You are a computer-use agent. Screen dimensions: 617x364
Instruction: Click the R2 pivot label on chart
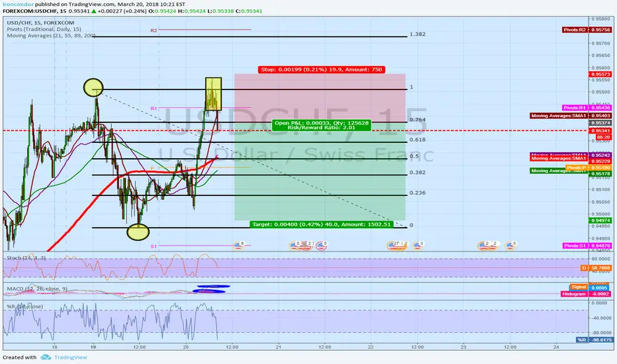click(154, 30)
